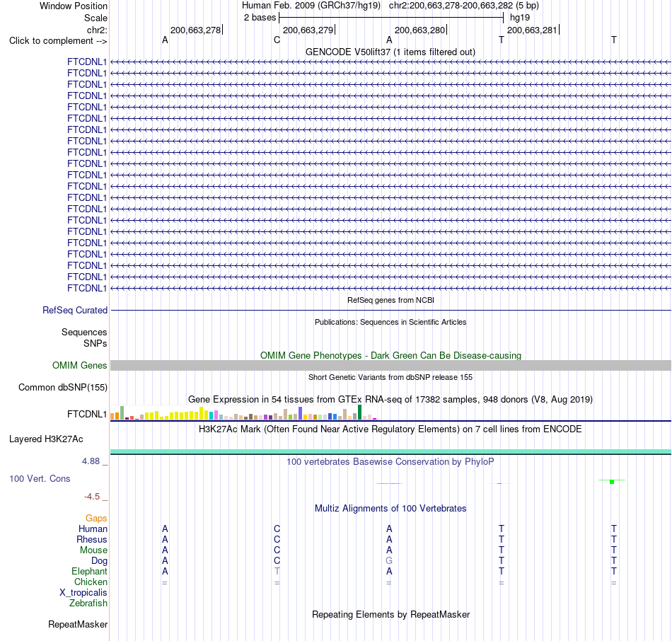Click the 'SNPs' track label
The image size is (672, 641).
[95, 343]
